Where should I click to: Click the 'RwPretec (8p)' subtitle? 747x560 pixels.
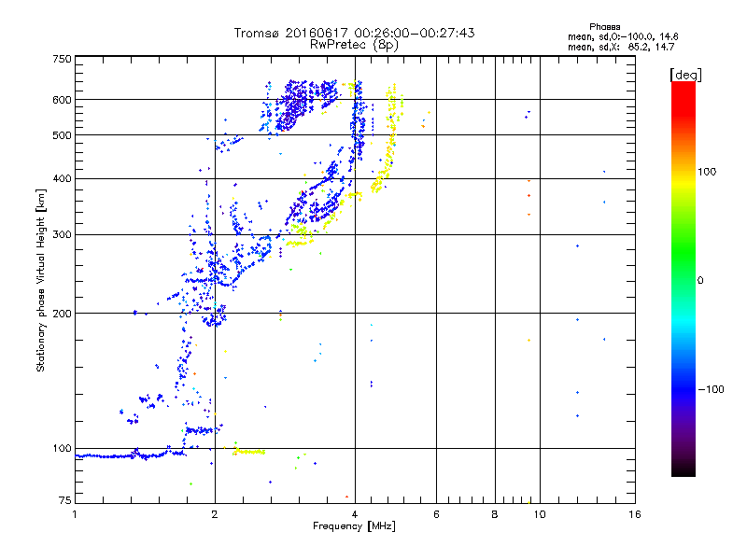pyautogui.click(x=354, y=45)
